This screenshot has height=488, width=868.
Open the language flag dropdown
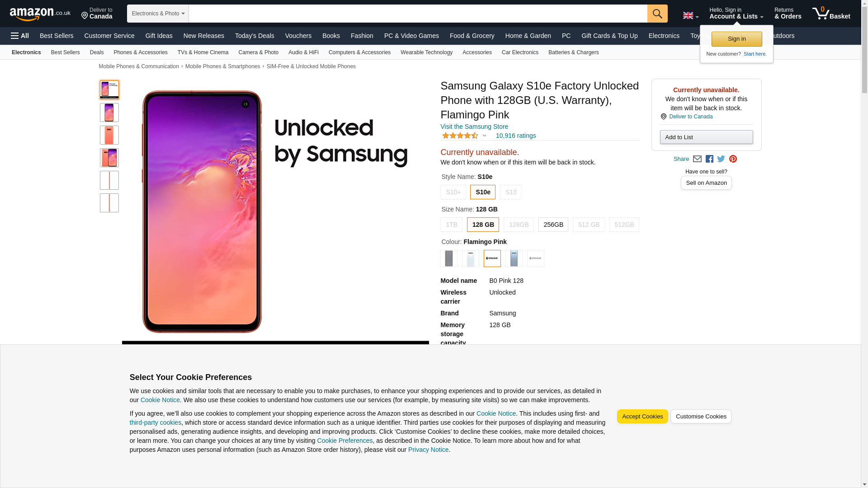click(x=690, y=15)
